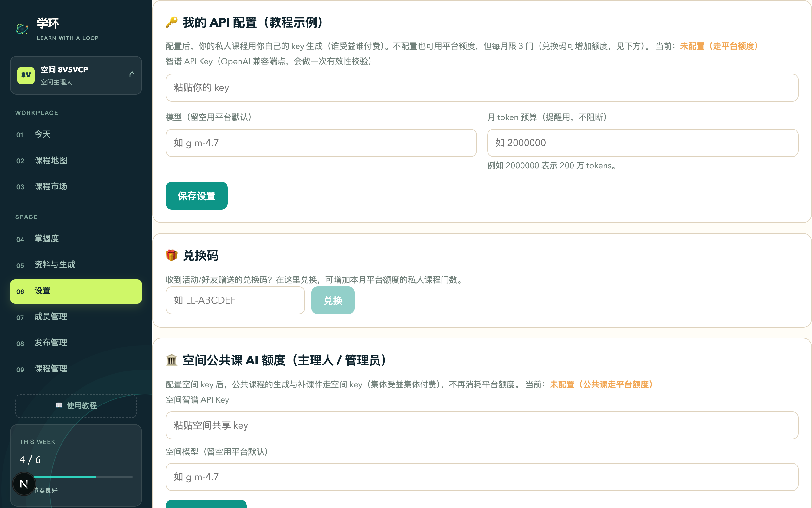The height and width of the screenshot is (508, 812).
Task: Open 资料与生成 page
Action: pyautogui.click(x=76, y=265)
